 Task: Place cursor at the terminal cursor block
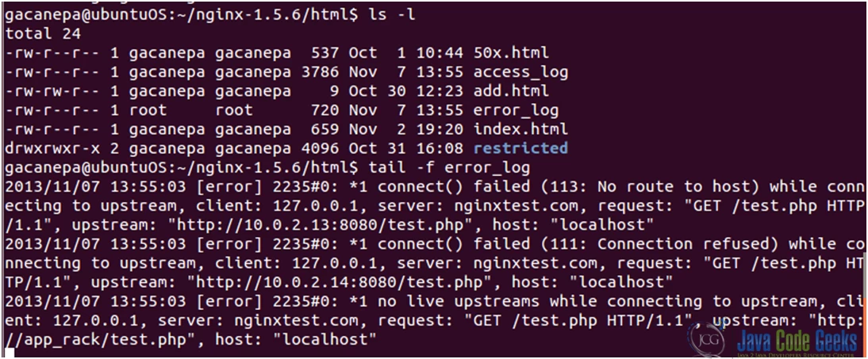9,353
